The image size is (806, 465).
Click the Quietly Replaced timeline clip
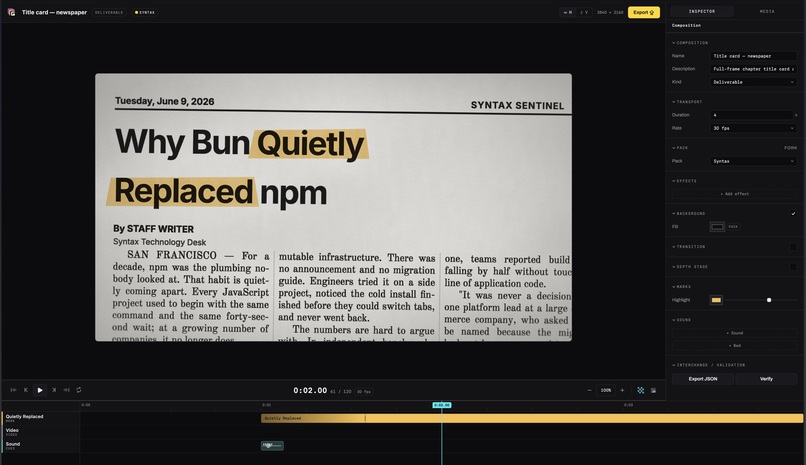(532, 418)
